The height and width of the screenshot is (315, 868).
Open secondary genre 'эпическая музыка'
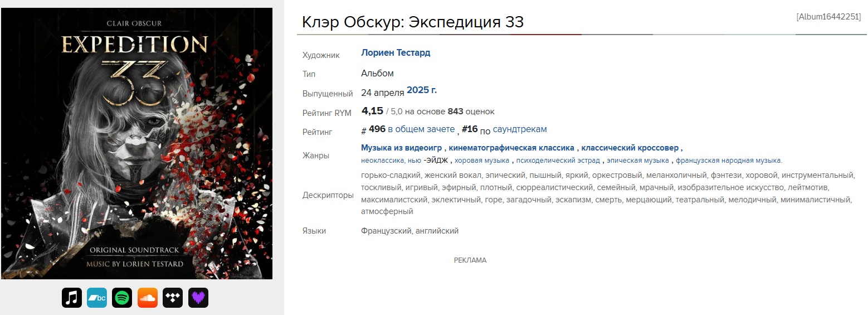(x=638, y=161)
